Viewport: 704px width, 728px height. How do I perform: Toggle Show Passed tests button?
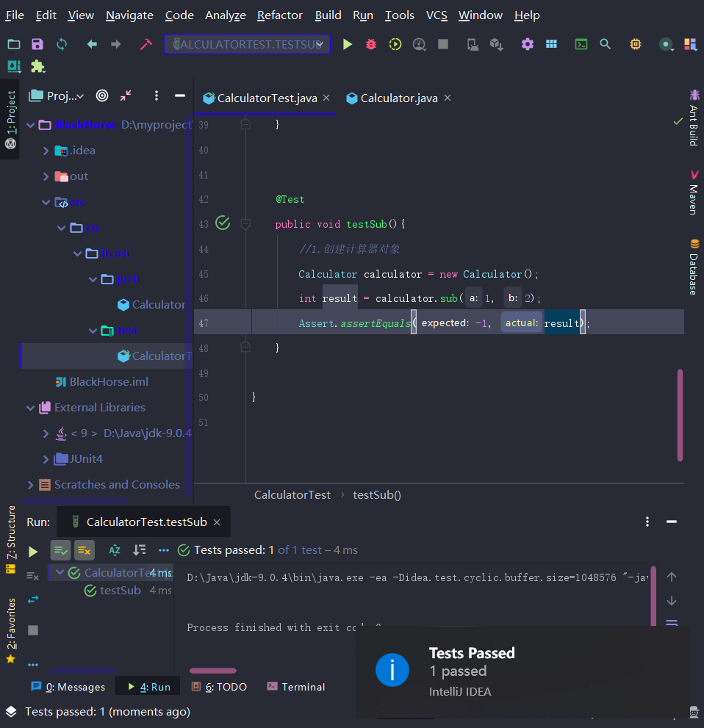(x=60, y=550)
